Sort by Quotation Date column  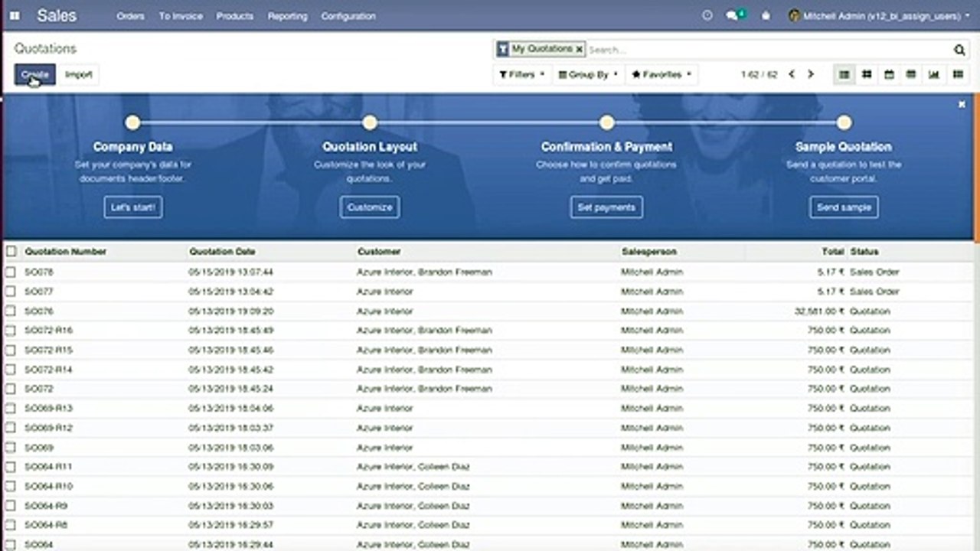pyautogui.click(x=222, y=251)
